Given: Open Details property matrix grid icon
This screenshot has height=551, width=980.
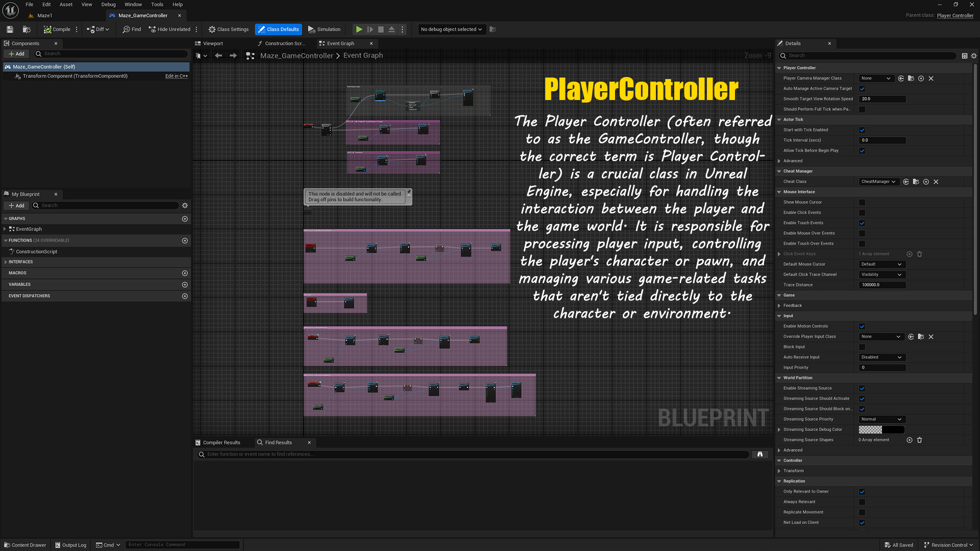Looking at the screenshot, I should [964, 56].
